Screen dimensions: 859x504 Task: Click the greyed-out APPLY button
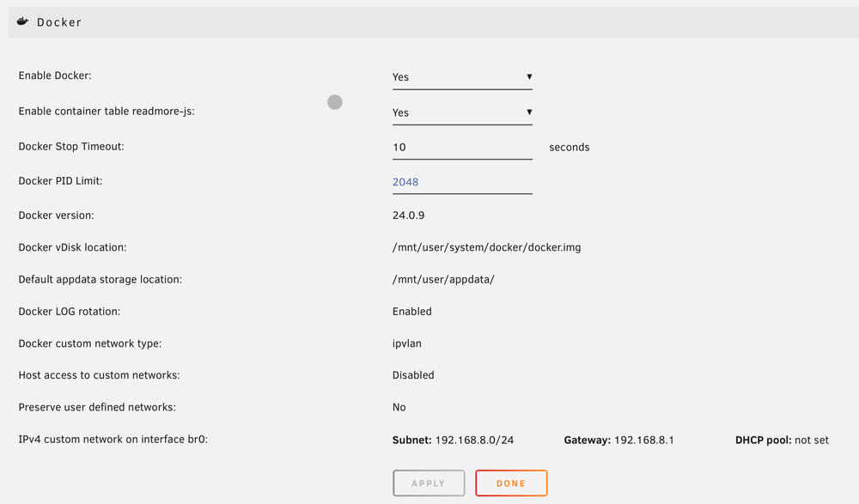pyautogui.click(x=429, y=483)
